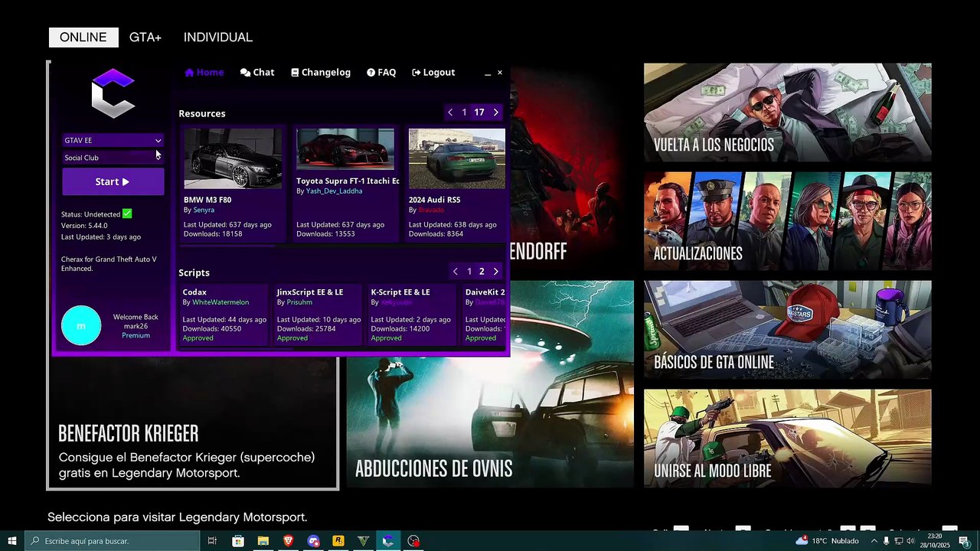
Task: Open the JinxScript EE & LE script title
Action: pos(310,292)
